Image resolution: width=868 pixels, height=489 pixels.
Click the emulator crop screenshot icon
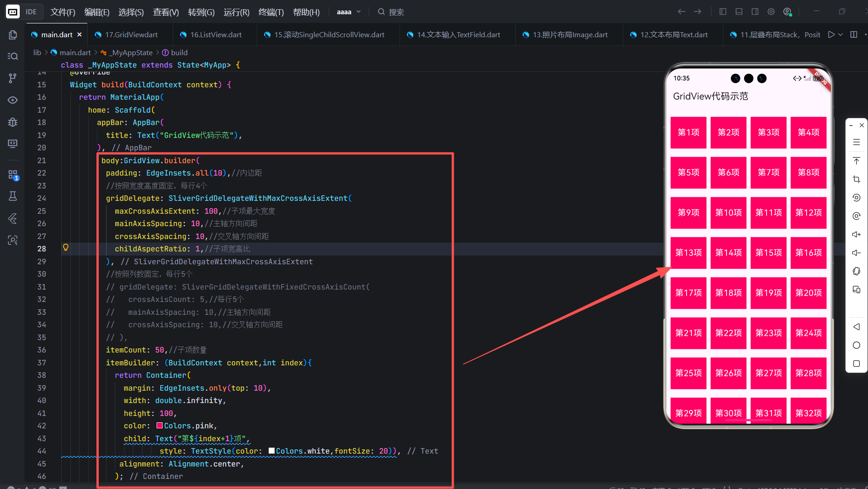tap(857, 179)
